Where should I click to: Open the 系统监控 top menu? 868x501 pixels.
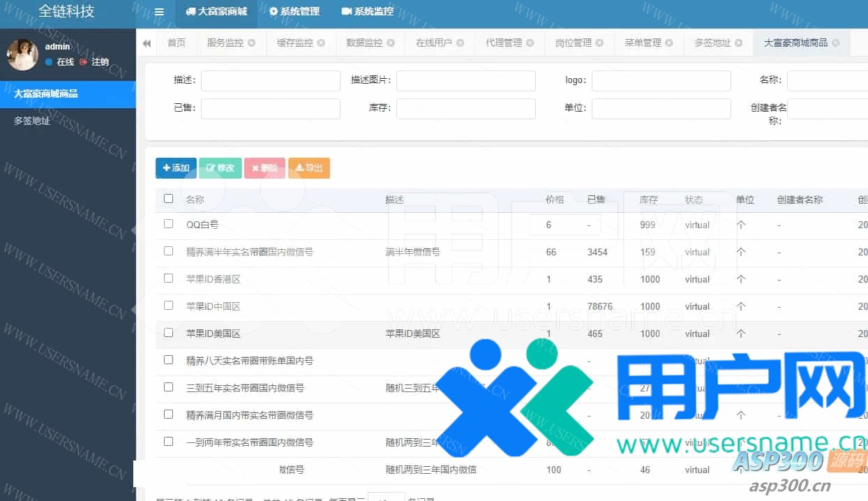pyautogui.click(x=367, y=12)
